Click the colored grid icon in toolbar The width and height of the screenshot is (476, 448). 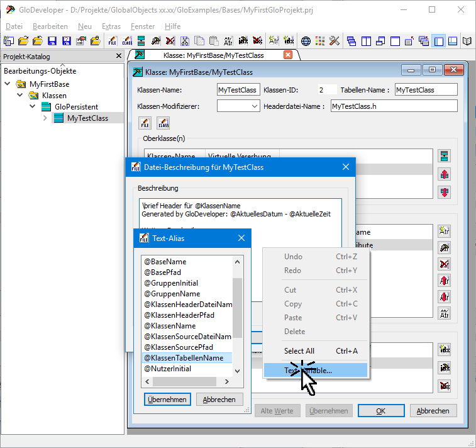point(320,41)
